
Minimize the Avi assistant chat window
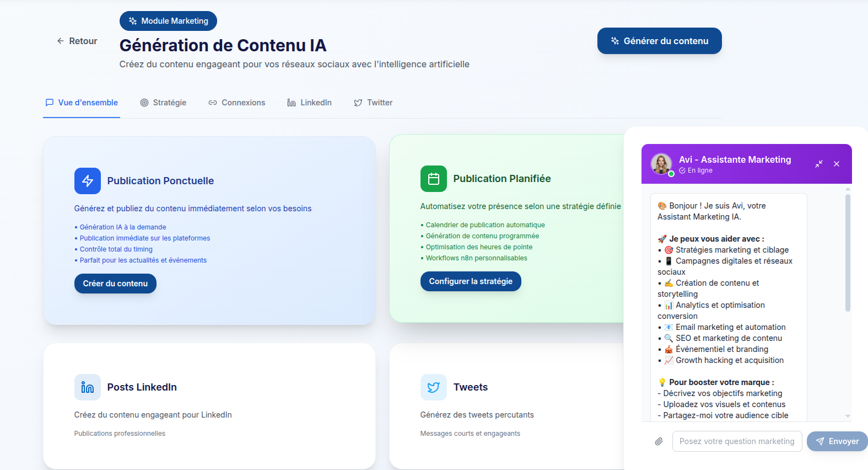pyautogui.click(x=819, y=164)
